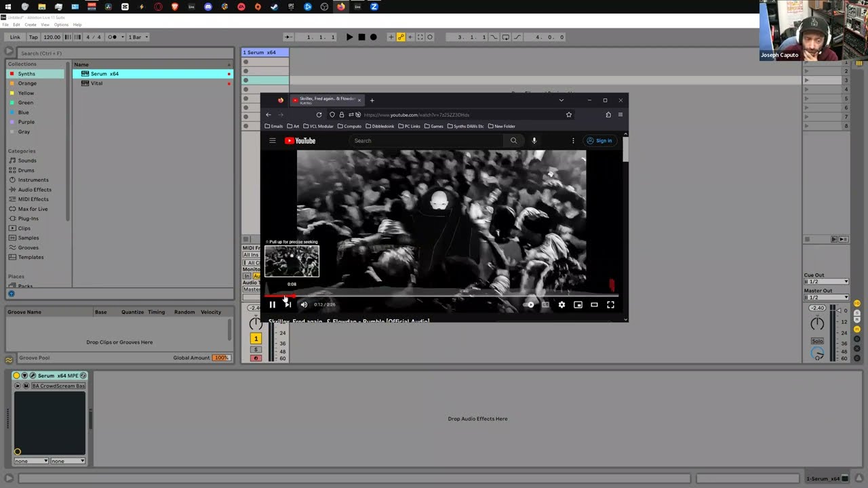Pause the YouTube video

pos(273,305)
